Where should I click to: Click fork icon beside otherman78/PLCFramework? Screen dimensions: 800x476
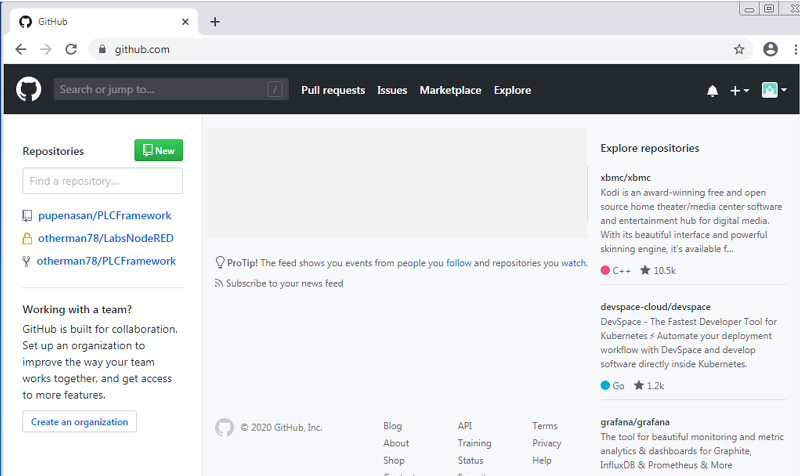tap(26, 261)
